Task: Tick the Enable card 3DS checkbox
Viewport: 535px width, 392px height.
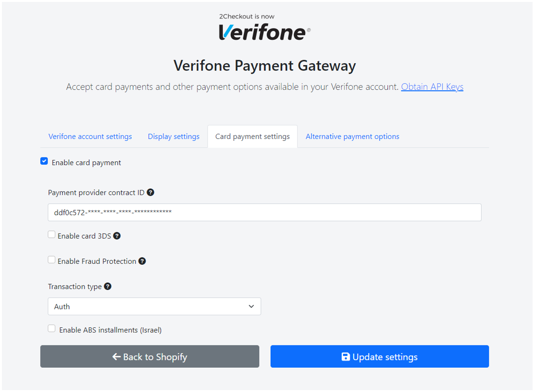Action: (52, 235)
